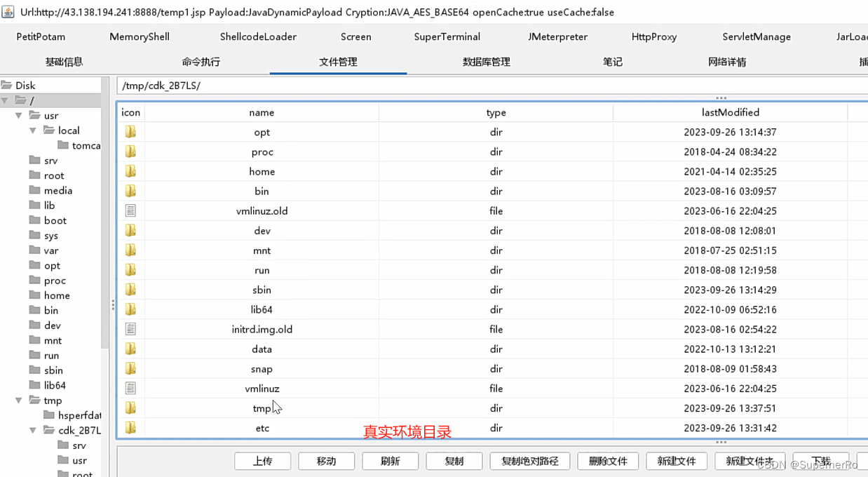The height and width of the screenshot is (477, 868).
Task: Click the 刷新 refresh button
Action: [x=391, y=461]
